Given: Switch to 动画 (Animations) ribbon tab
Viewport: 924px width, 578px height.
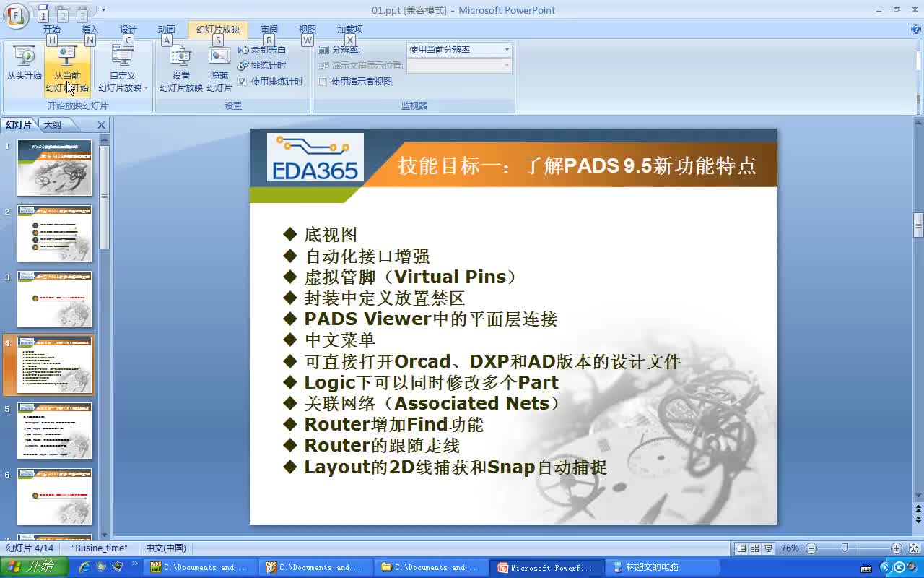Looking at the screenshot, I should point(166,30).
